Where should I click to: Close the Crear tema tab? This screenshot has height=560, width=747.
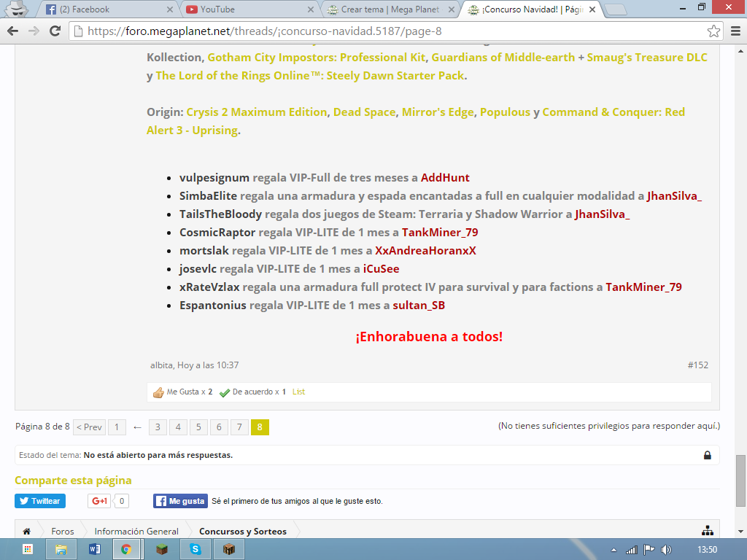(451, 9)
